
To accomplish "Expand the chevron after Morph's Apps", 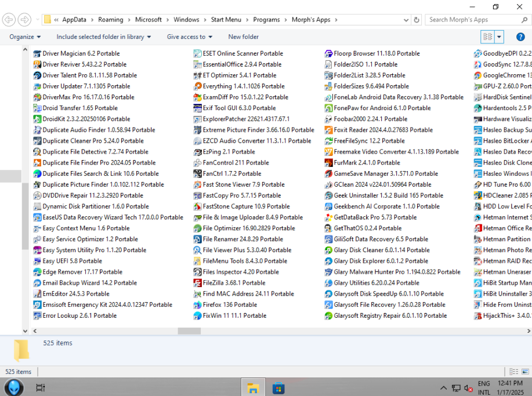I will [336, 20].
